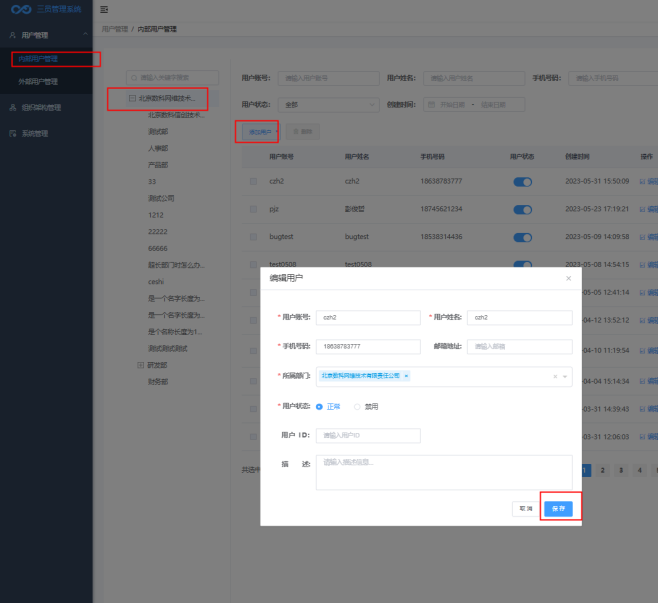658x603 pixels.
Task: Close the 编辑用户 dialog with the X icon
Action: click(568, 278)
